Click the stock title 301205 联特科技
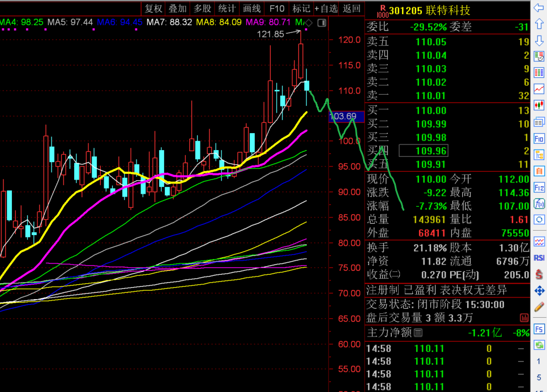 point(430,10)
